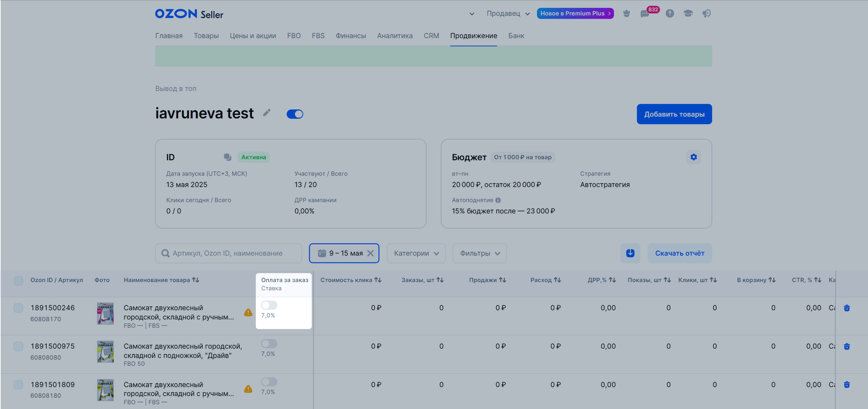This screenshot has width=868, height=409.
Task: Click product name Самокат "Драйв" FBO 50
Action: click(x=183, y=351)
